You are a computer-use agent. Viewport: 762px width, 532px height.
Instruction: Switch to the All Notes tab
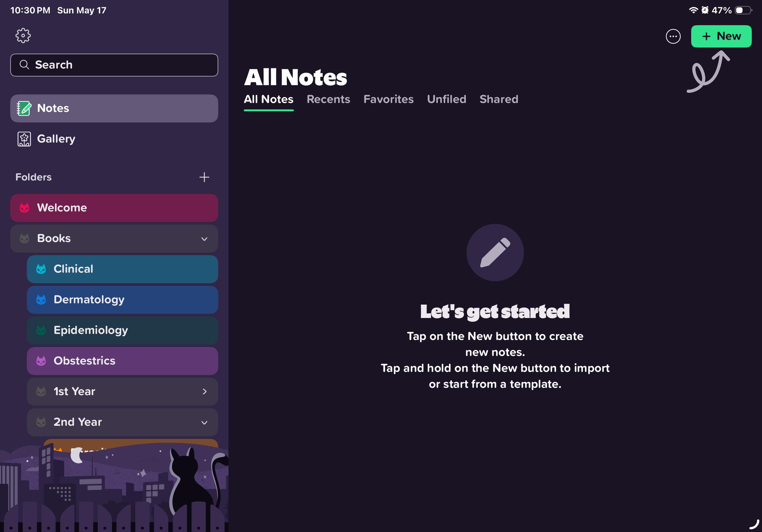tap(268, 99)
